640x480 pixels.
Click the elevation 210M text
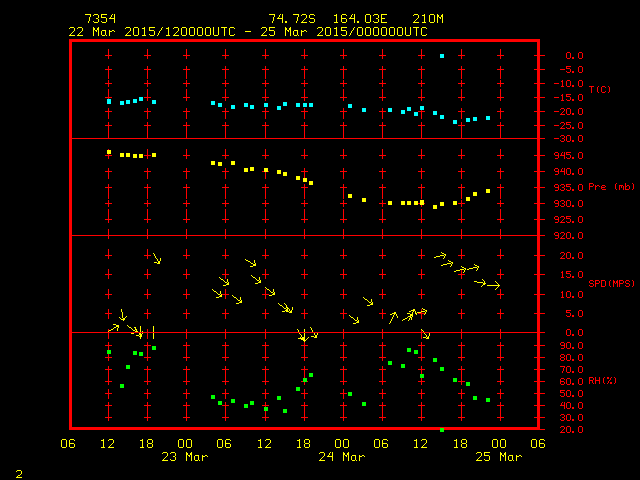[x=413, y=19]
